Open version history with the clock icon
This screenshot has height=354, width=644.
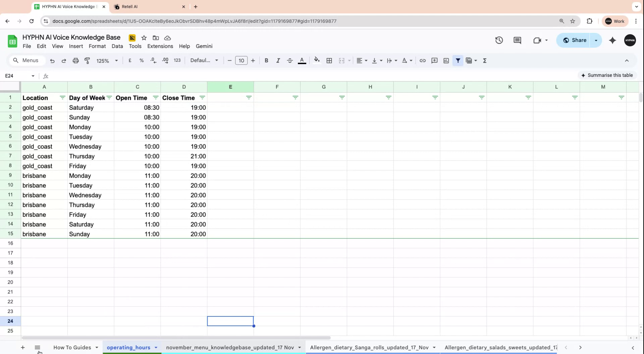[x=499, y=40]
